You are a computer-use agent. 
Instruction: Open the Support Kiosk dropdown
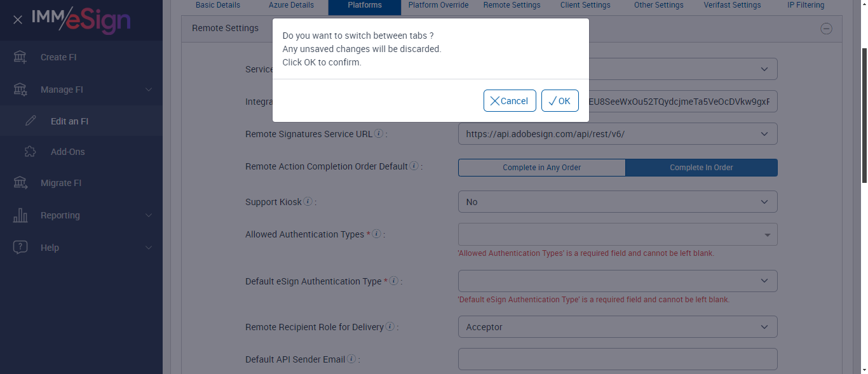click(x=617, y=202)
